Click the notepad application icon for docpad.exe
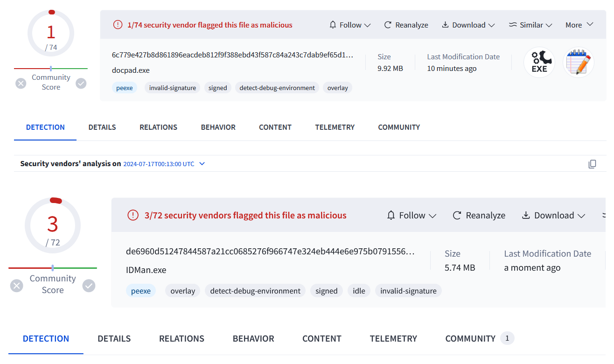The image size is (614, 364). pos(579,63)
